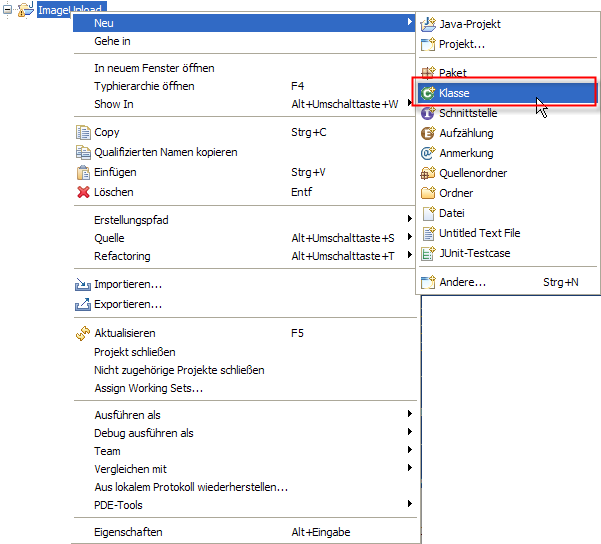Click the Aufzählung enum icon
The width and height of the screenshot is (601, 544).
coord(428,133)
